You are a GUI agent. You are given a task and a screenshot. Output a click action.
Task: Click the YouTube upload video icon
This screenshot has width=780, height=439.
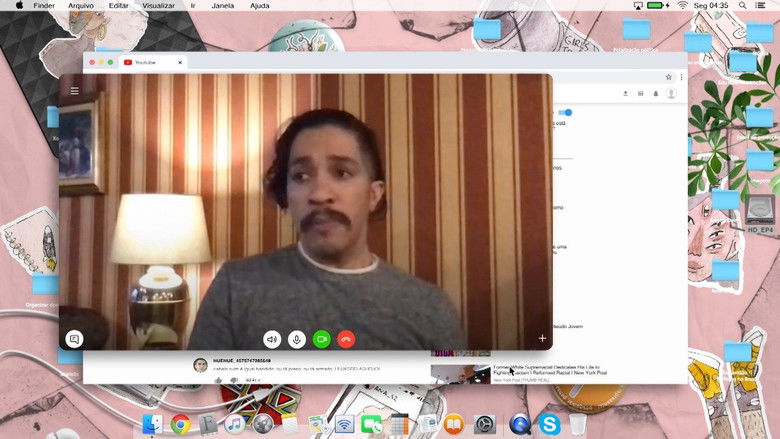(625, 94)
